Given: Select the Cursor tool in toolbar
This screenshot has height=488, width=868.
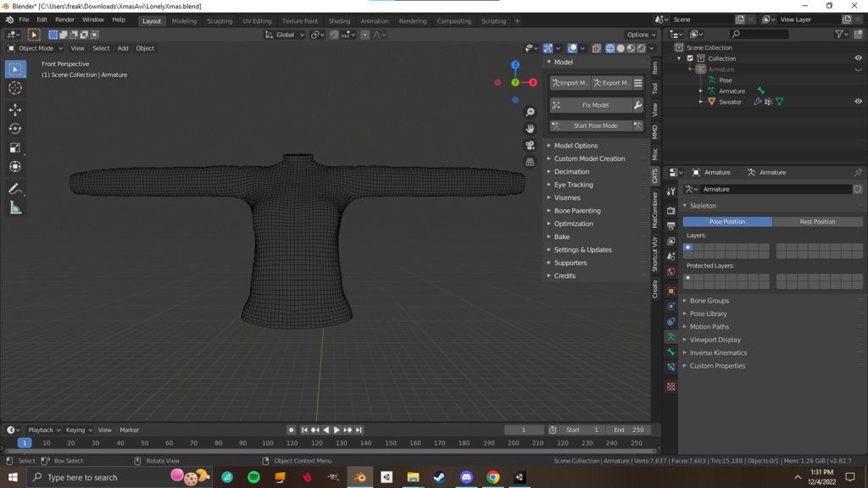Looking at the screenshot, I should click(15, 88).
